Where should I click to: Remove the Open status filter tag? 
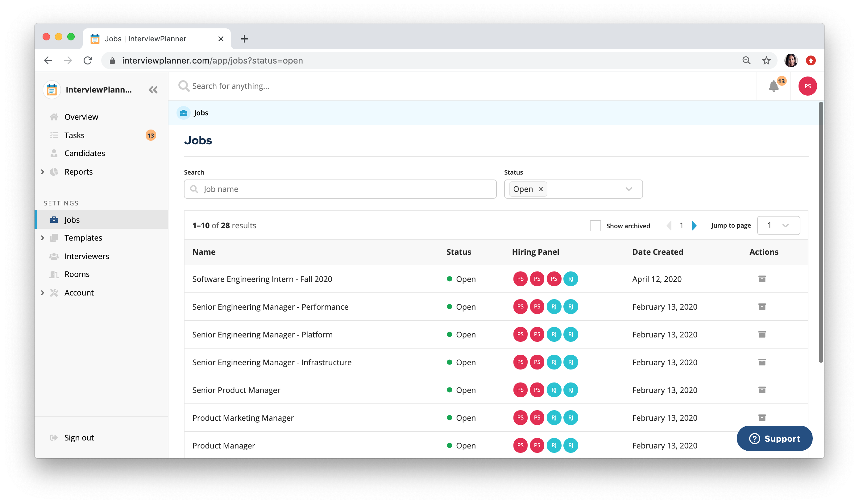541,189
